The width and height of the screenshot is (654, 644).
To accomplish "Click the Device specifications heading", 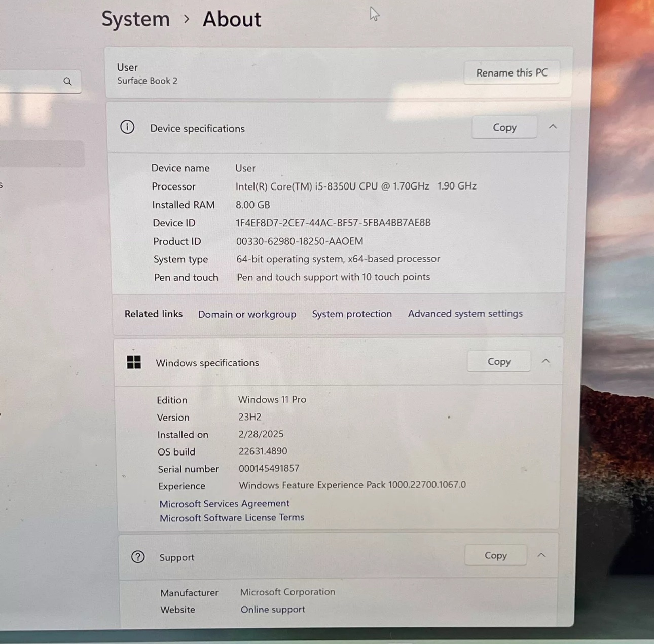I will pyautogui.click(x=197, y=128).
